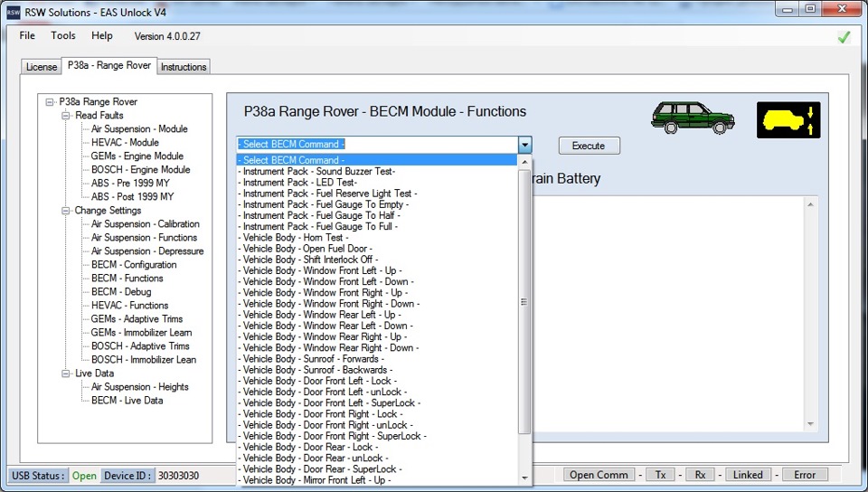Choose Sunroof - Forwards command
868x492 pixels.
377,359
